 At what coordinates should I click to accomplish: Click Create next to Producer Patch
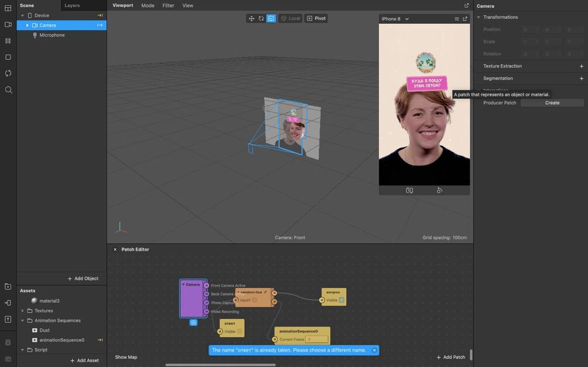(x=552, y=103)
